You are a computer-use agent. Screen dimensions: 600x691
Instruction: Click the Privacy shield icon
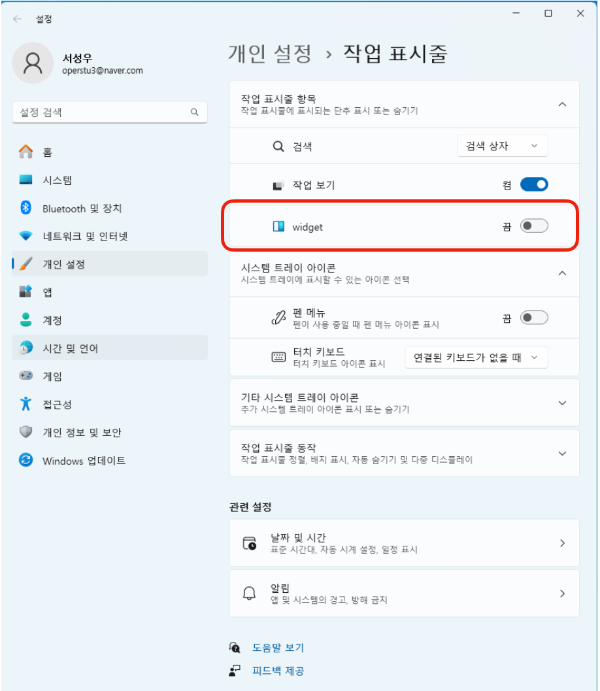coord(26,431)
